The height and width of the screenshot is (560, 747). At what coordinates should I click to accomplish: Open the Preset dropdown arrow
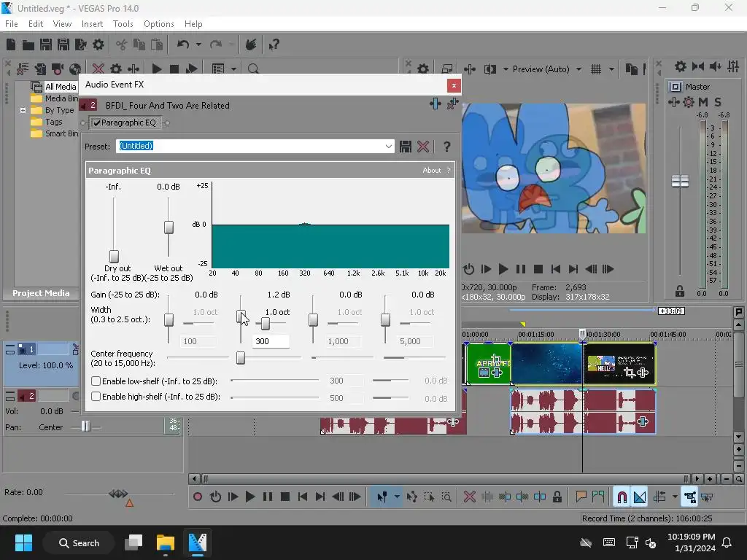[389, 146]
